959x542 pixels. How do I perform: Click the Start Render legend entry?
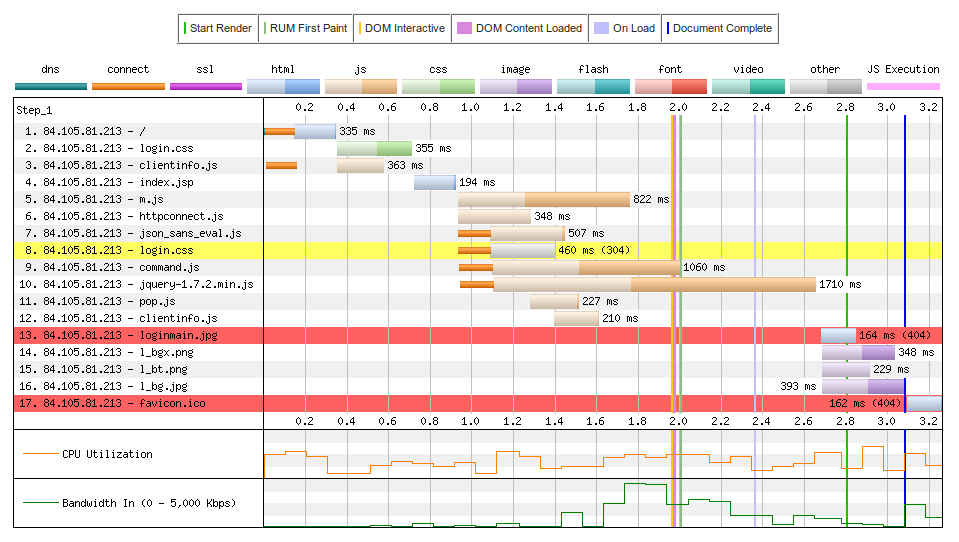[x=218, y=28]
